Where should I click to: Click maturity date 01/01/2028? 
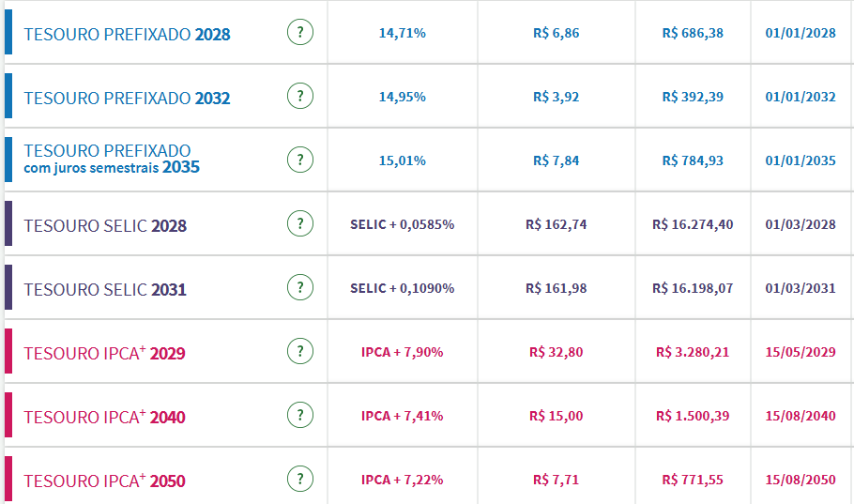[x=801, y=33]
